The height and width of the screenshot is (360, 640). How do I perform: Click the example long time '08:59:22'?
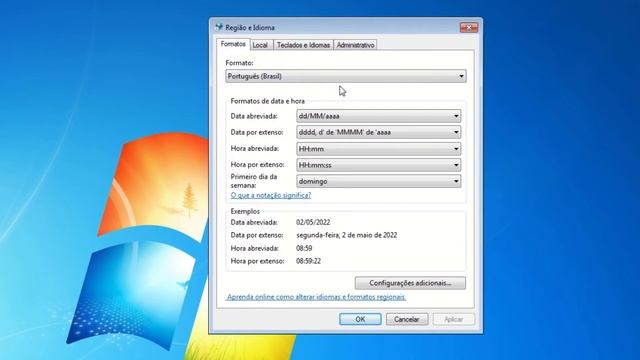pyautogui.click(x=308, y=261)
